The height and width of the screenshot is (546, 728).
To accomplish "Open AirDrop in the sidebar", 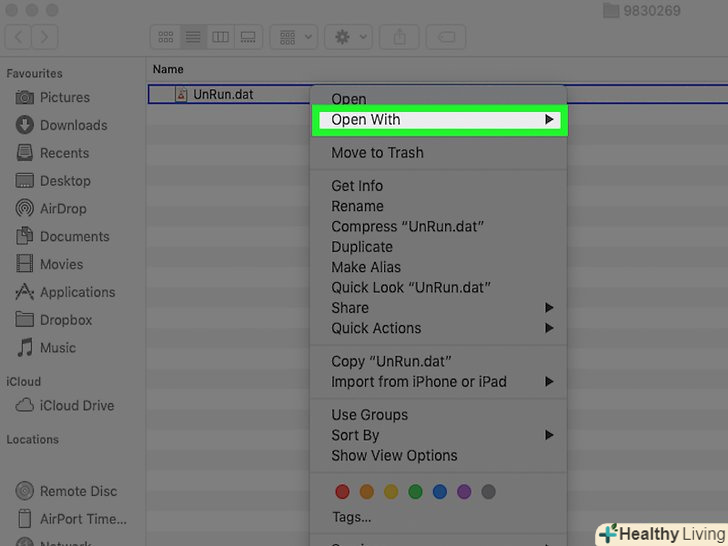I will (51, 208).
